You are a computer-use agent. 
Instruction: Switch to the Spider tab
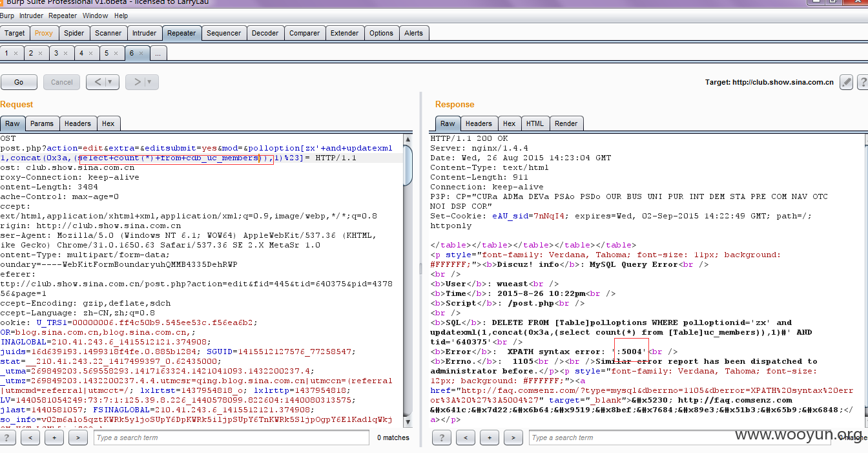74,33
